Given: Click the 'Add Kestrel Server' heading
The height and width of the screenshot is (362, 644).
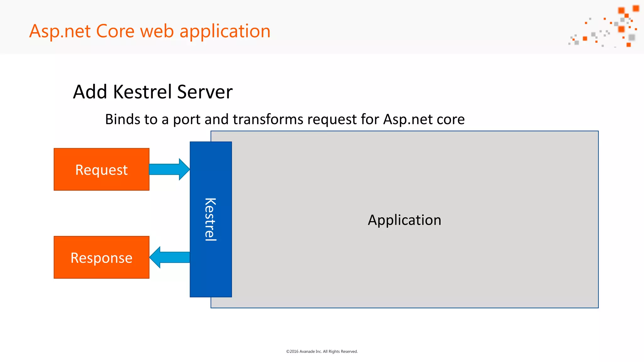Looking at the screenshot, I should click(153, 92).
